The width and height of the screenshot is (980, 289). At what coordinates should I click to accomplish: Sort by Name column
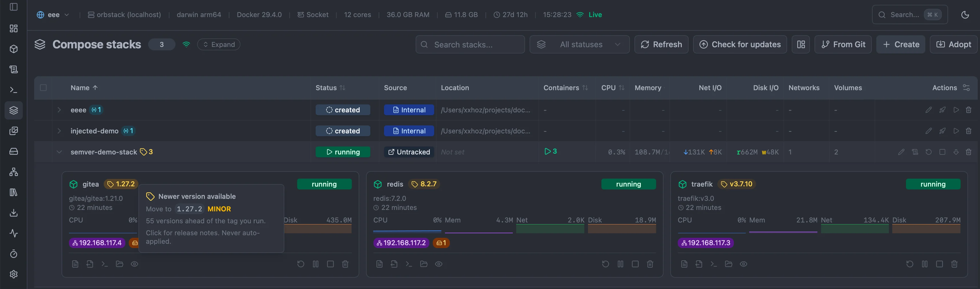pos(84,88)
